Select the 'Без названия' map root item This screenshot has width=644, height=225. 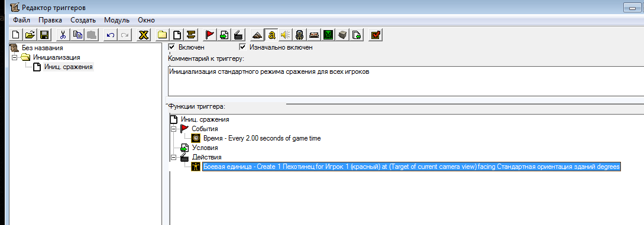tap(43, 48)
